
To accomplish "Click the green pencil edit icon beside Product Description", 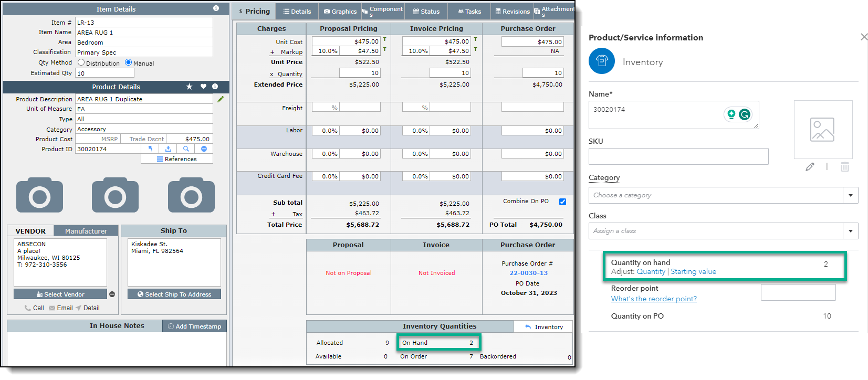I will pos(221,99).
